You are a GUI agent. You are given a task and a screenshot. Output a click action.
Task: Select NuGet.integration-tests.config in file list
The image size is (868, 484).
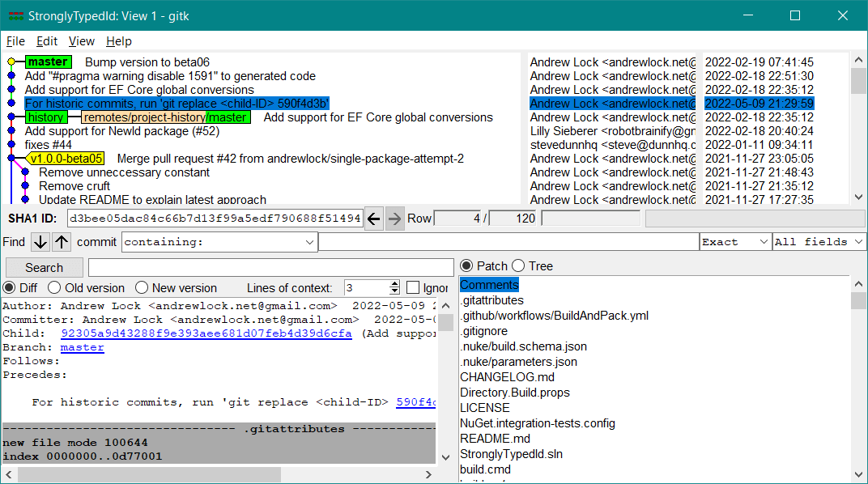(x=538, y=423)
